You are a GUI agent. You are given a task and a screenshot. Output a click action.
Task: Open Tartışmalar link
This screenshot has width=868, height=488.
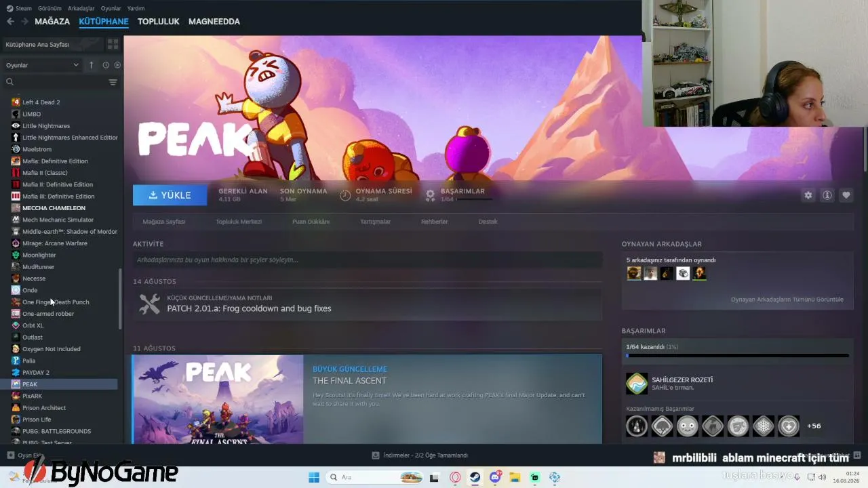[375, 222]
